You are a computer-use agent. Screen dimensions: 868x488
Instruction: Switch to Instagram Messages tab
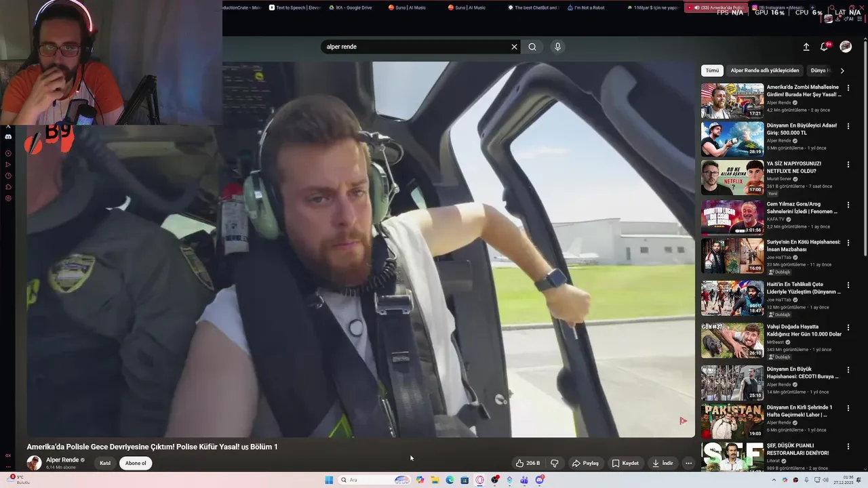pos(778,7)
